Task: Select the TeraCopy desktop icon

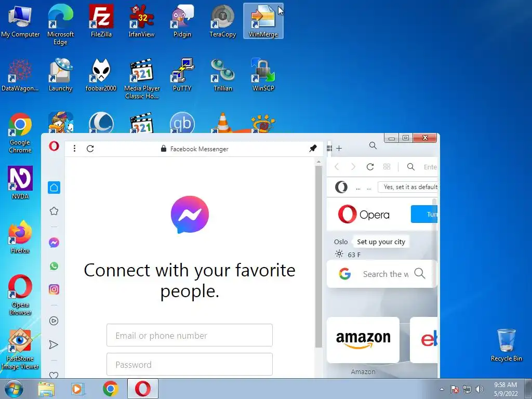Action: pyautogui.click(x=222, y=21)
